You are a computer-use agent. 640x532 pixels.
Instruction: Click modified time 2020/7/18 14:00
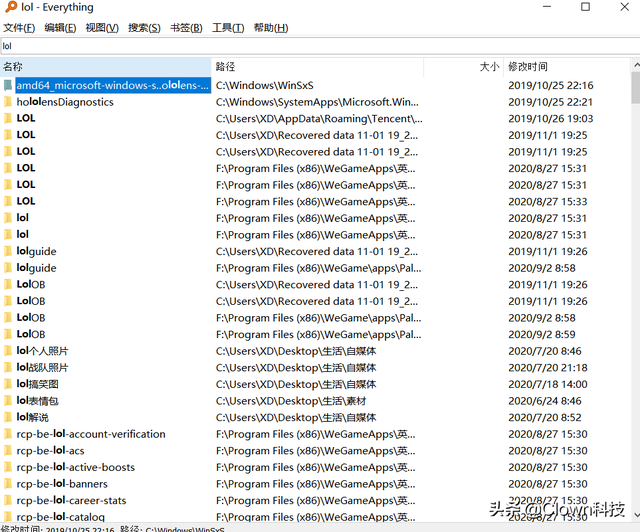click(548, 384)
